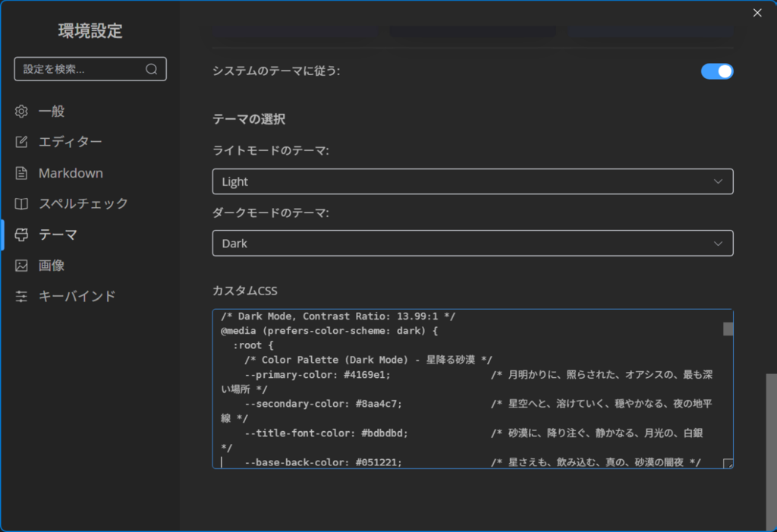777x532 pixels.
Task: Click the textarea resize handle corner
Action: [x=728, y=464]
